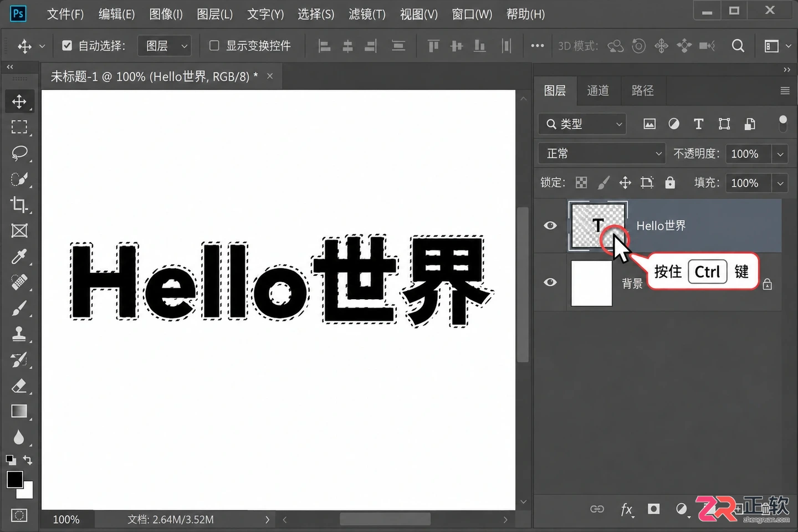Screen dimensions: 798x532
Task: Click the Add layer mask icon
Action: (x=654, y=509)
